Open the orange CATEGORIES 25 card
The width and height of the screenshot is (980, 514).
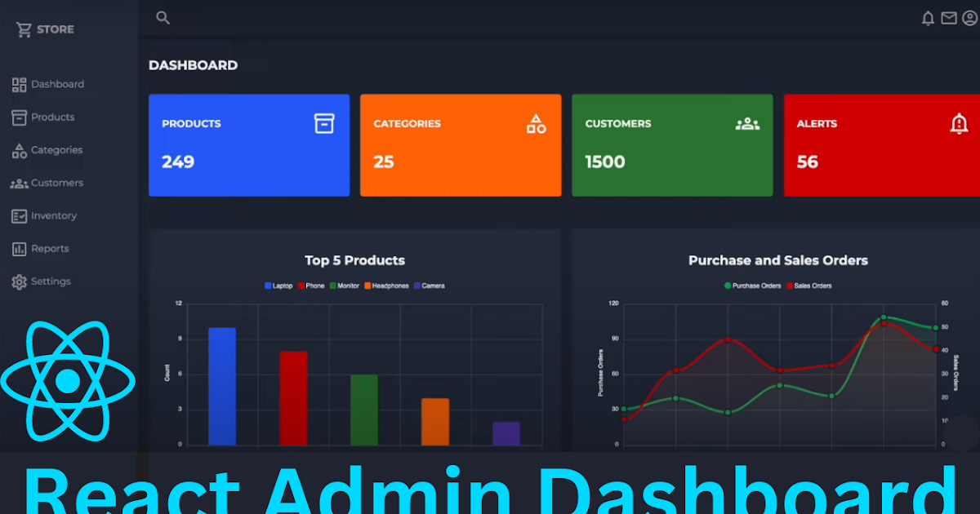461,145
